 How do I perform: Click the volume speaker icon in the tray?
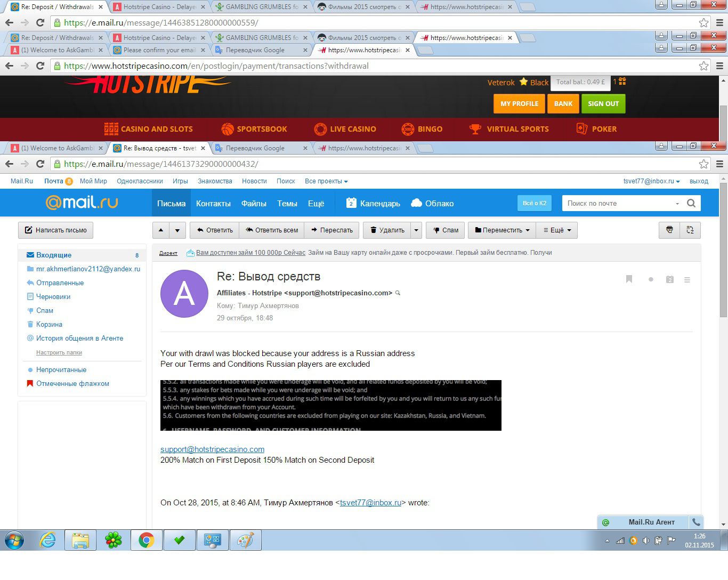click(646, 541)
